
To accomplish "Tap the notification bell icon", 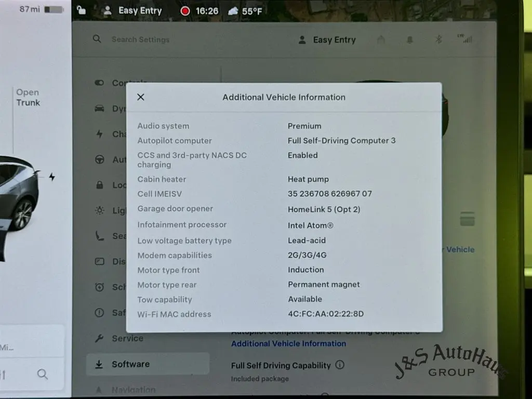I will (x=410, y=39).
